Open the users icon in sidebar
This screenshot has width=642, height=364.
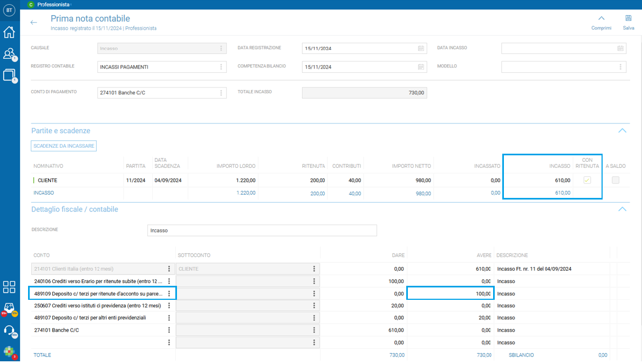pyautogui.click(x=9, y=53)
